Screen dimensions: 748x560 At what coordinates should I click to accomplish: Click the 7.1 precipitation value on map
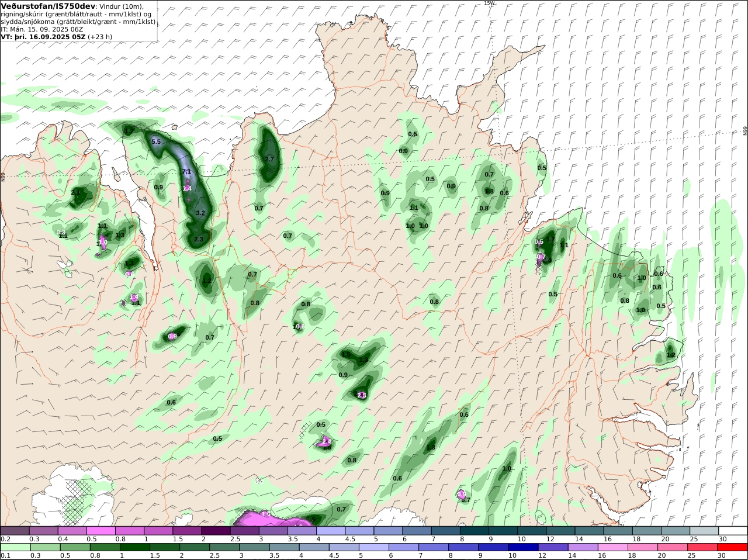tap(187, 171)
